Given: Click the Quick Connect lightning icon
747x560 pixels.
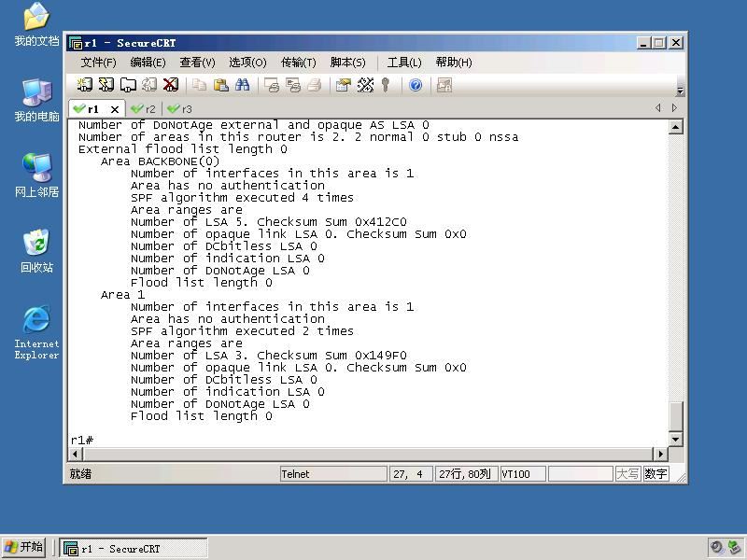Looking at the screenshot, I should (106, 85).
